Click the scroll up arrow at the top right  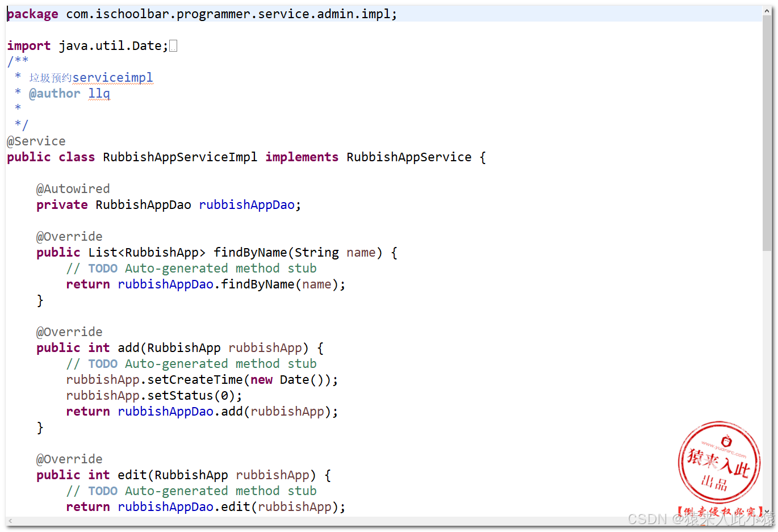[767, 10]
